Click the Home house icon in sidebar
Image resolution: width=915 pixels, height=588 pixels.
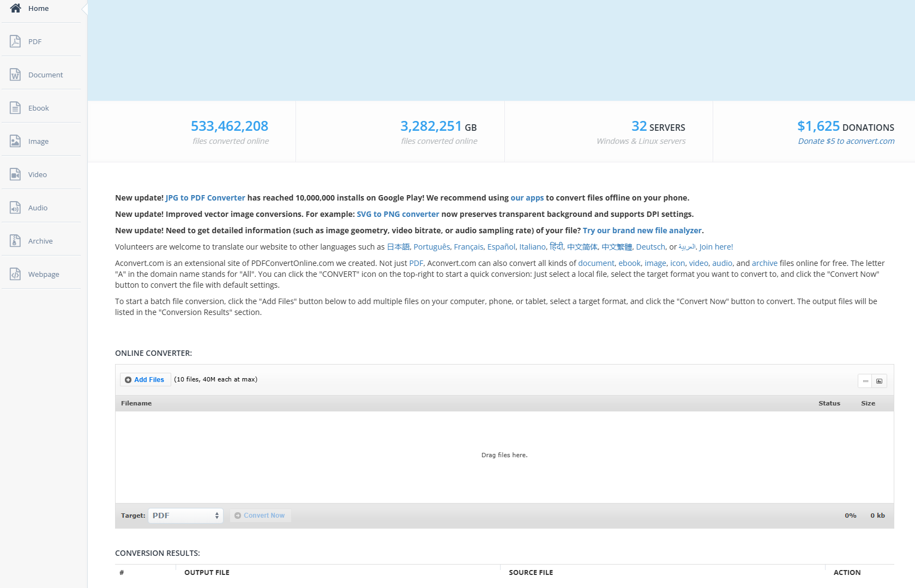point(15,8)
